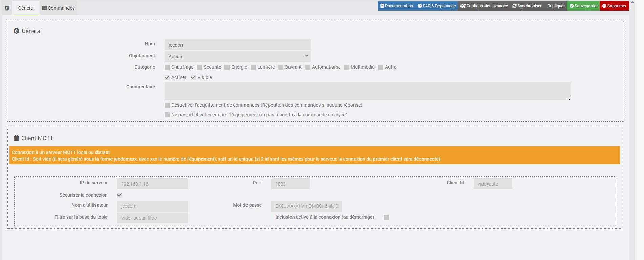
Task: Check the Chauffage category checkbox
Action: click(167, 67)
